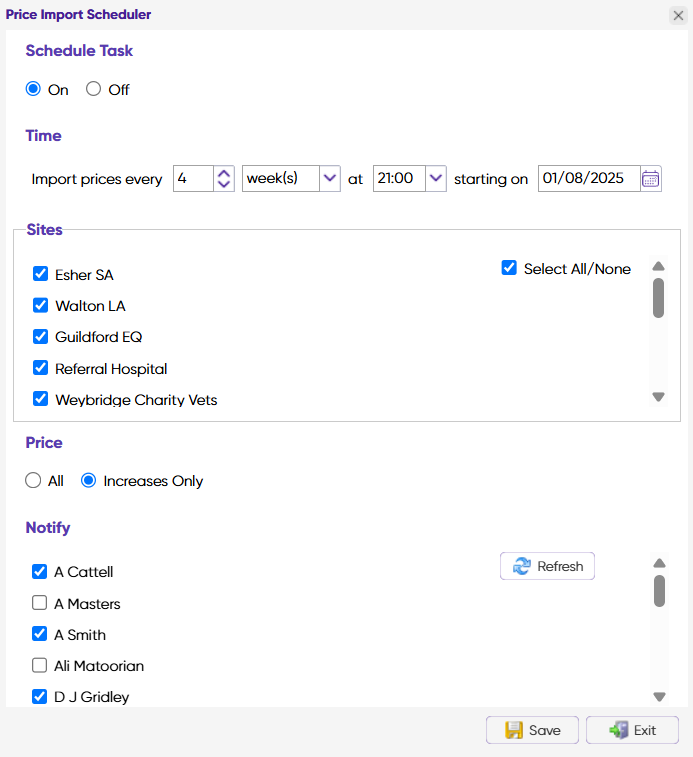Open the starting date calendar picker
The image size is (693, 757).
point(651,179)
